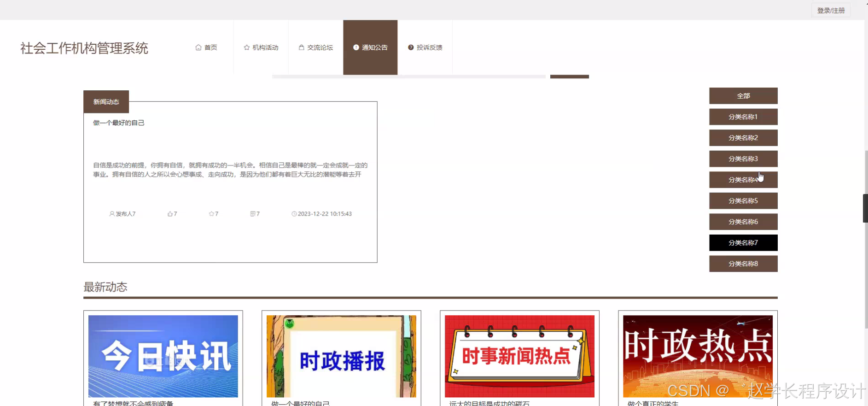The width and height of the screenshot is (868, 406).
Task: Select the 新闻动态 tab label
Action: coord(106,102)
